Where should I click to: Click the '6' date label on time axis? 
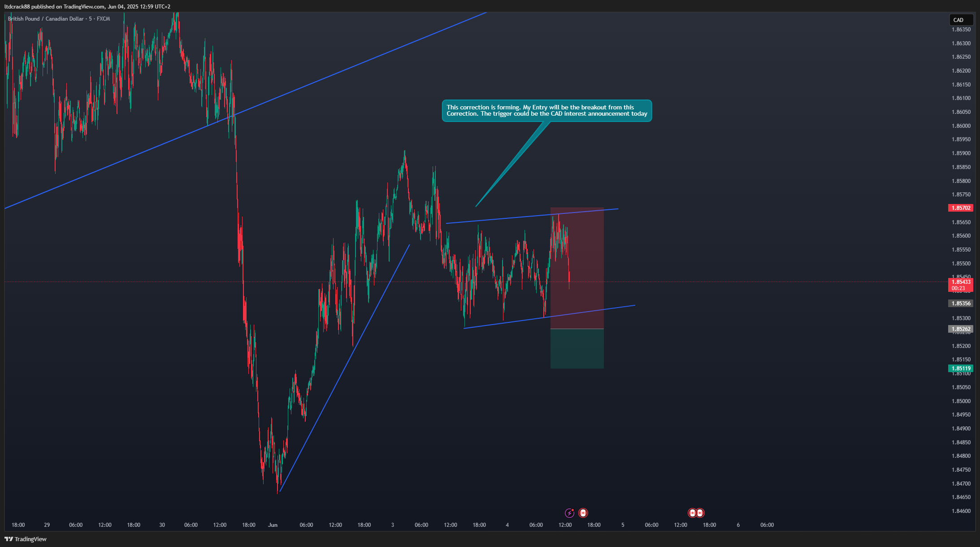click(x=738, y=525)
